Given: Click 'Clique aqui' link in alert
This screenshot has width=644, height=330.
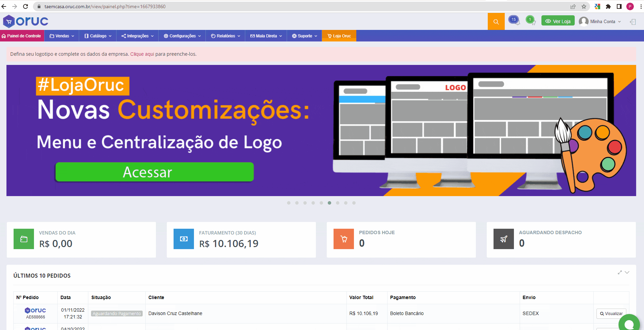Looking at the screenshot, I should pyautogui.click(x=142, y=54).
